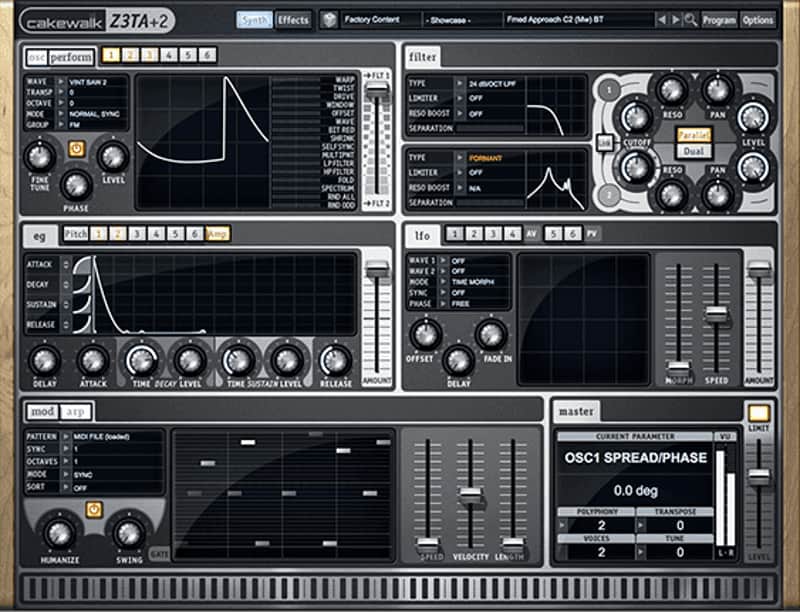Click the LFO OFFSET knob
Image resolution: width=800 pixels, height=612 pixels.
425,334
